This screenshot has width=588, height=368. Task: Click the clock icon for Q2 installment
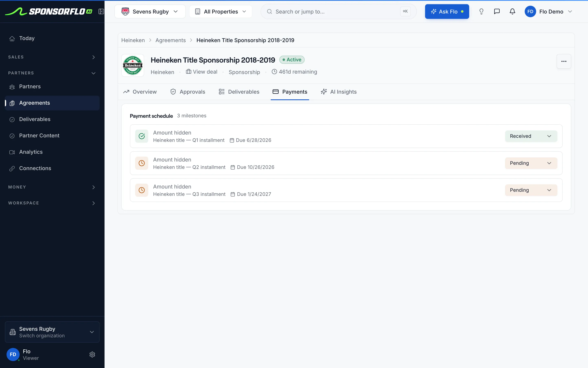(142, 163)
